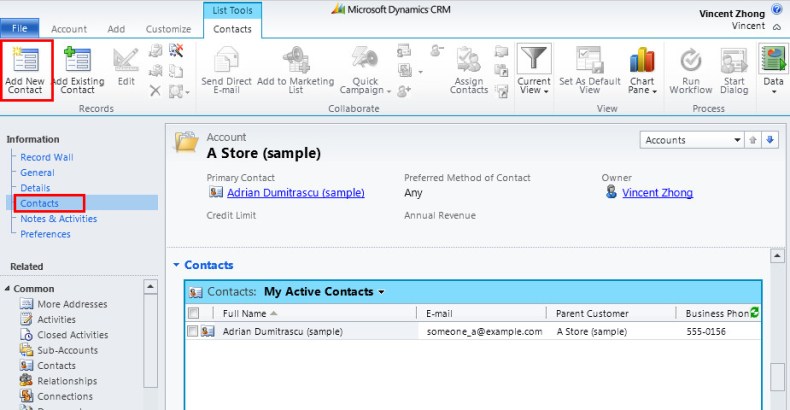Viewport: 790px width, 410px height.
Task: Open the Vincent Zhong owner link
Action: click(657, 192)
